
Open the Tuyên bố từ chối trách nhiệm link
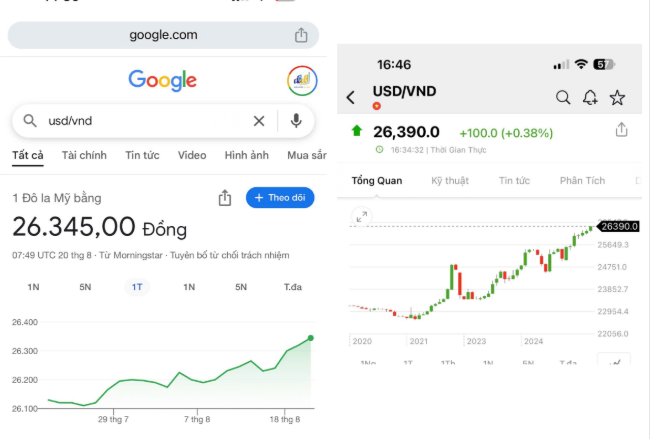[230, 255]
